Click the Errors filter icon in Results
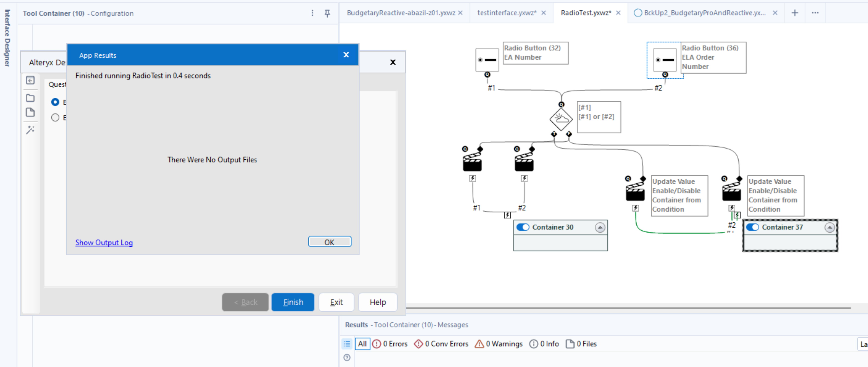868x367 pixels. click(x=377, y=344)
